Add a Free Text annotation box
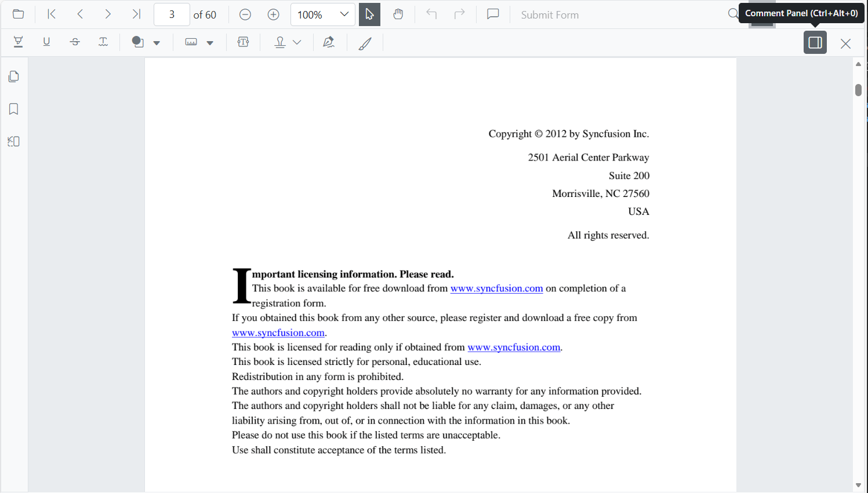 tap(244, 42)
